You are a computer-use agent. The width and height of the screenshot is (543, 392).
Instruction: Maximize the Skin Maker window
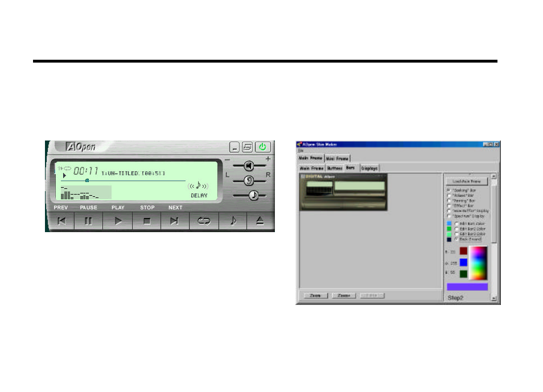[x=491, y=144]
